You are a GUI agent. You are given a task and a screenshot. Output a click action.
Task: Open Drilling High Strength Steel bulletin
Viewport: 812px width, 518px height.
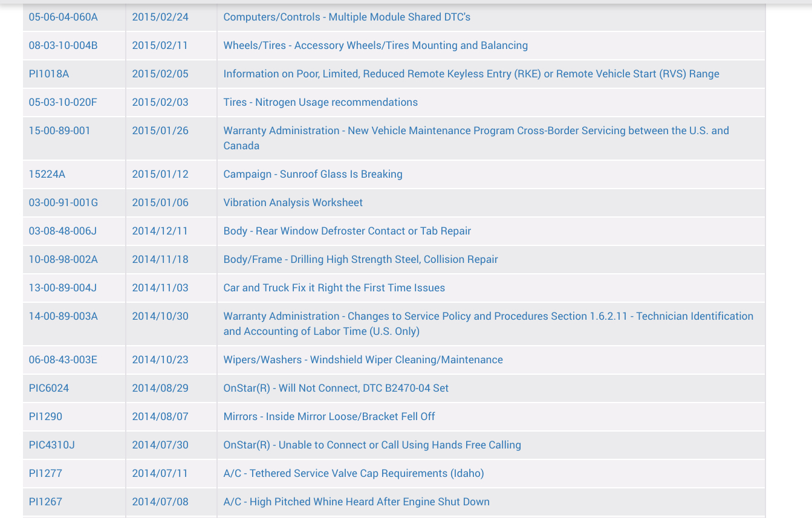point(361,259)
